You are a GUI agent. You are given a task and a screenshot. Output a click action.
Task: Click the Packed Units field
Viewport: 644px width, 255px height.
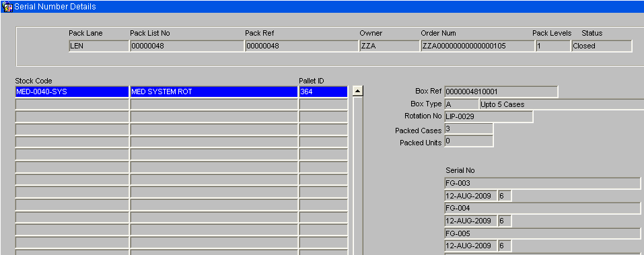click(x=468, y=141)
